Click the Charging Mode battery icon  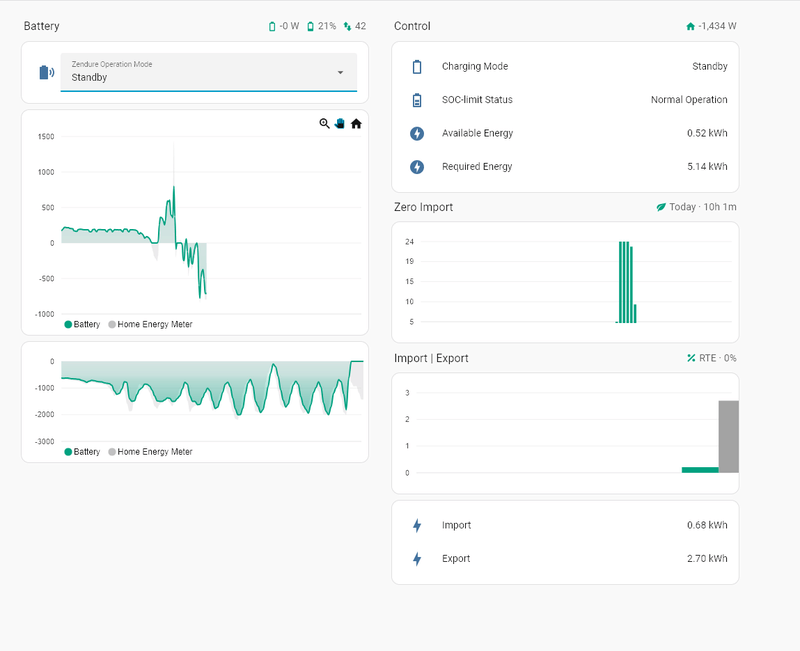(417, 67)
